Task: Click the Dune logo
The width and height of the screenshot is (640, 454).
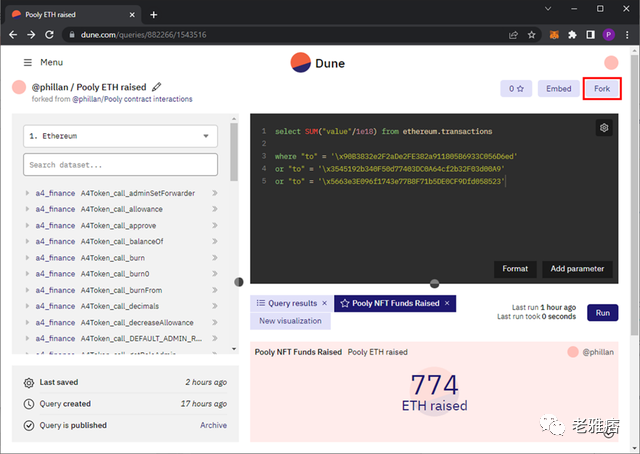Action: (318, 63)
